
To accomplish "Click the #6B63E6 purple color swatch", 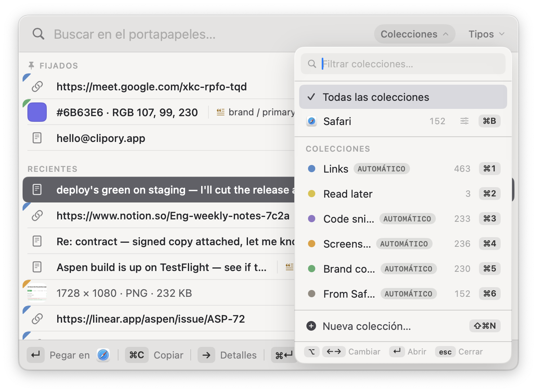I will (x=37, y=112).
